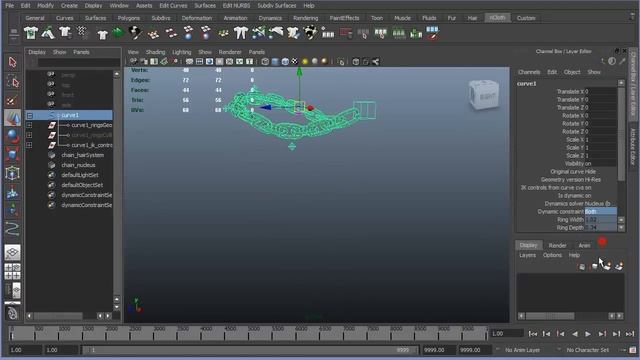The width and height of the screenshot is (640, 360).
Task: Open the Attribute Editor side tab
Action: click(633, 146)
